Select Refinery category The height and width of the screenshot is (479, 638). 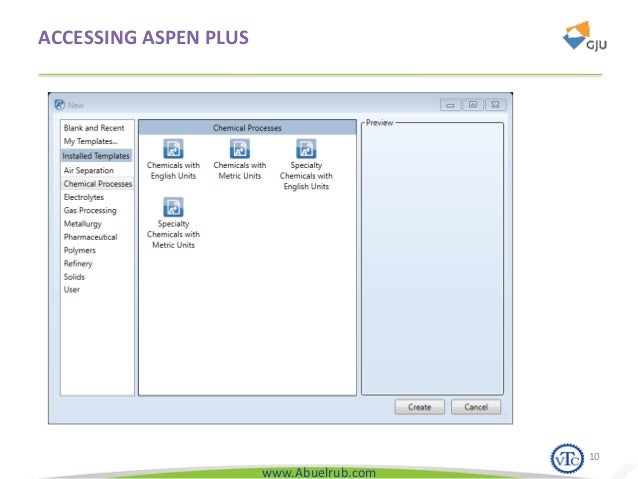(78, 264)
